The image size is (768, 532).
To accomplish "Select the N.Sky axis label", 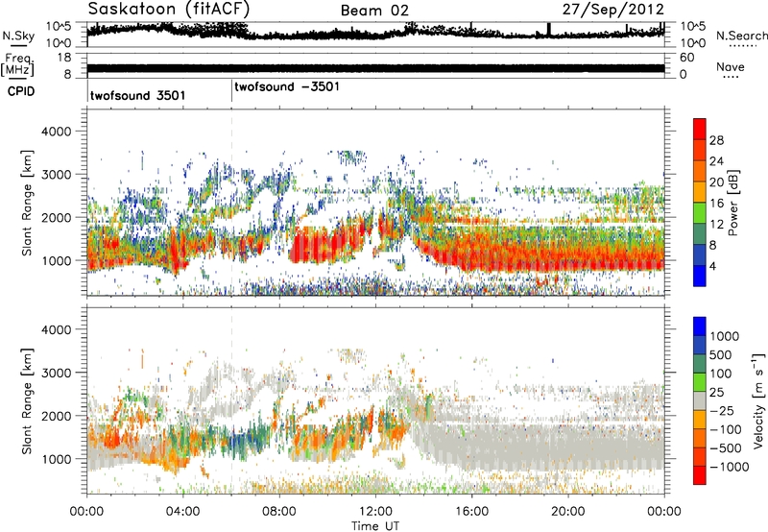I will coord(18,36).
